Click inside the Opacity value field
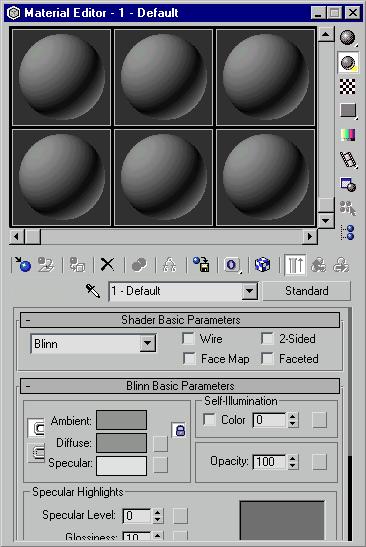The image size is (366, 547). (269, 462)
